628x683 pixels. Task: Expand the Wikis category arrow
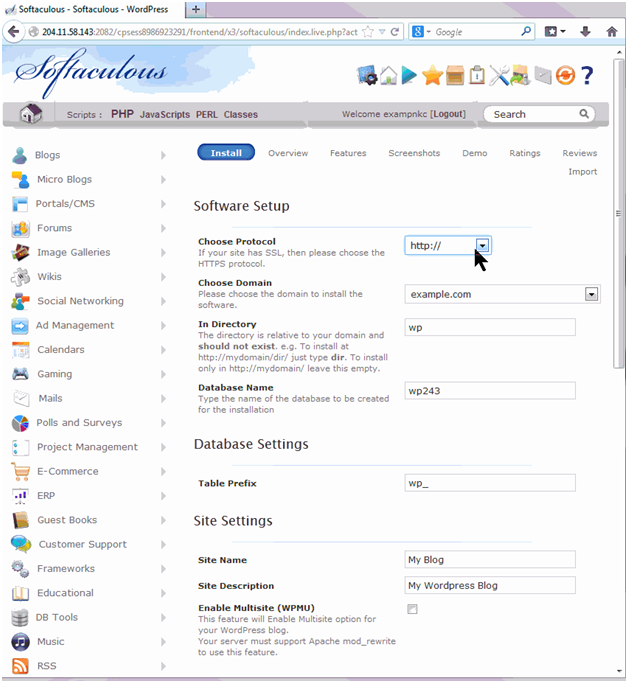tap(163, 277)
